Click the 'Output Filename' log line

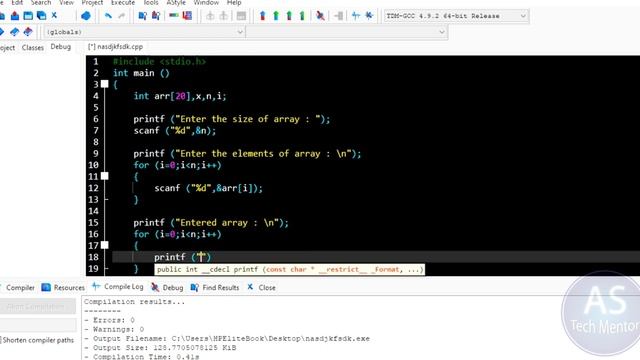[227, 338]
